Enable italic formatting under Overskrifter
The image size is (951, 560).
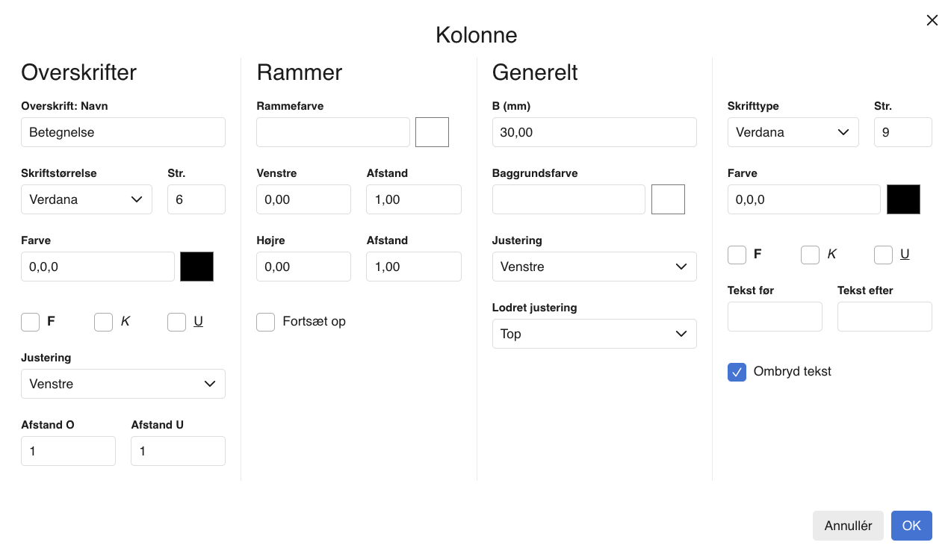tap(103, 322)
